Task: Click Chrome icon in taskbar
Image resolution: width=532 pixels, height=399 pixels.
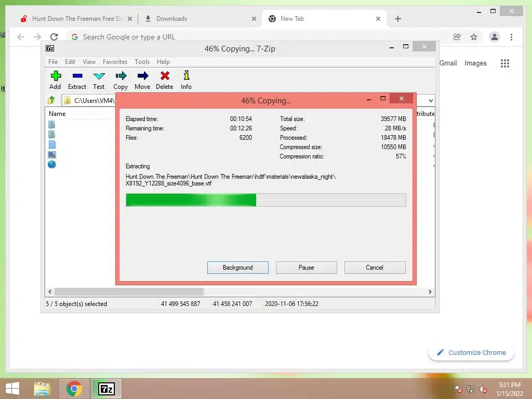Action: pyautogui.click(x=74, y=389)
